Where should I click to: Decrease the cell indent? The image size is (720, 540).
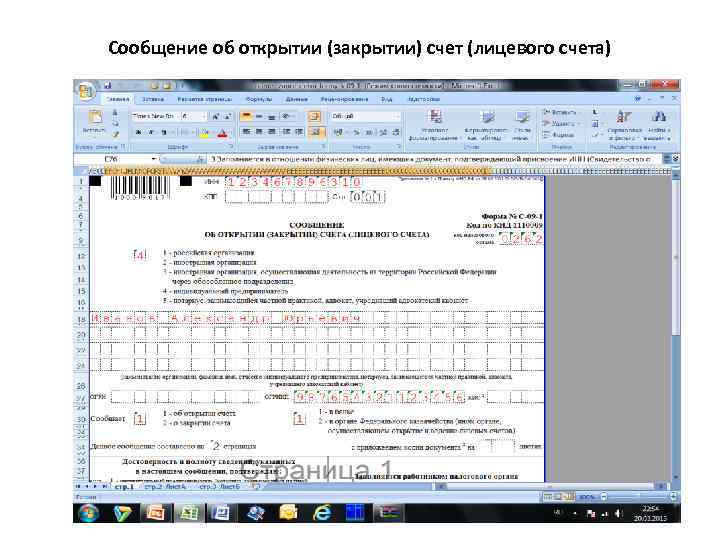click(286, 132)
